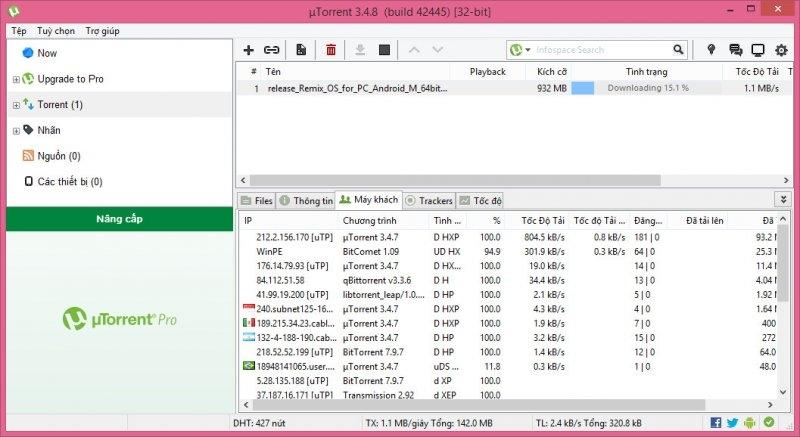Click the Android icon in status bar

pos(750,424)
